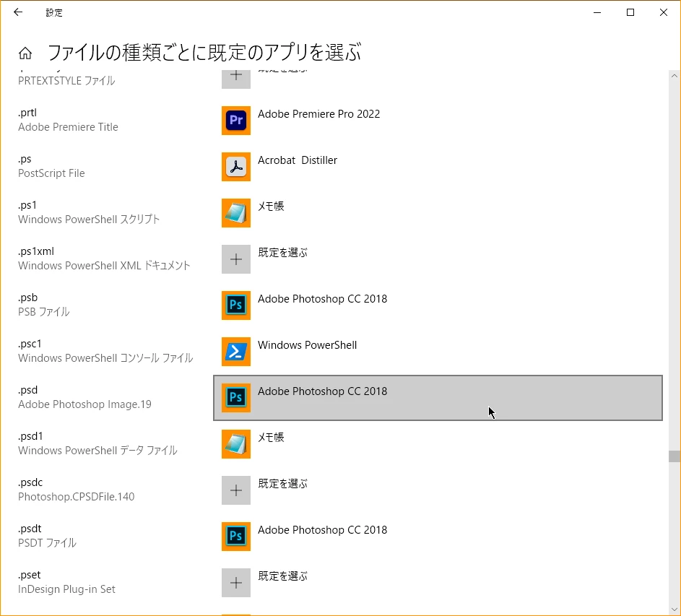Select Windows PowerShell コンソール ファイル text
This screenshot has width=681, height=616.
coord(105,358)
